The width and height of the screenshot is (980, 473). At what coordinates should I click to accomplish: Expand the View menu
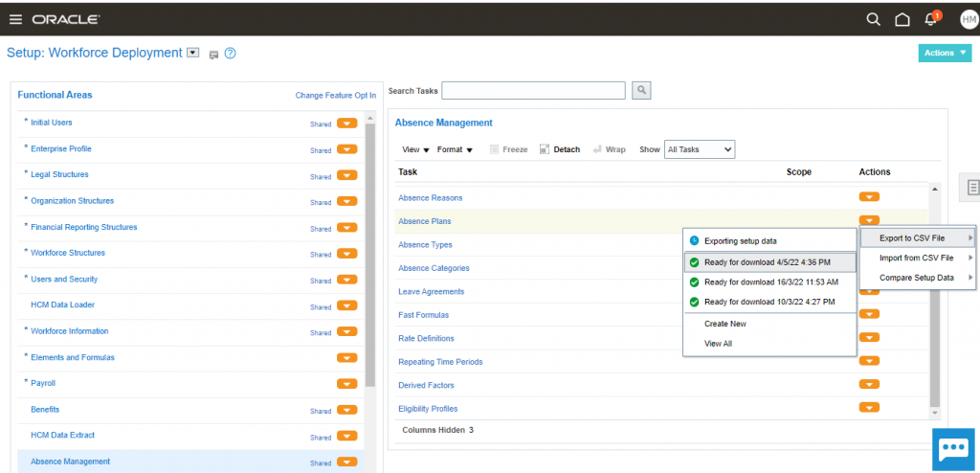click(x=415, y=149)
